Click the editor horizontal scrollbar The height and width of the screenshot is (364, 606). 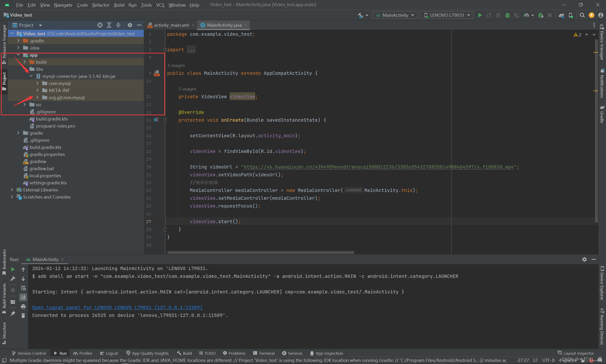tap(261, 252)
